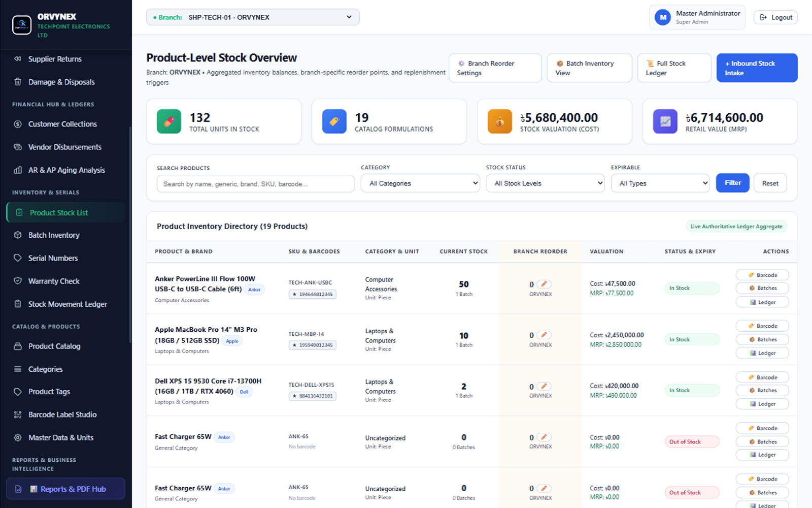Click barcode number 884116432101

(313, 396)
